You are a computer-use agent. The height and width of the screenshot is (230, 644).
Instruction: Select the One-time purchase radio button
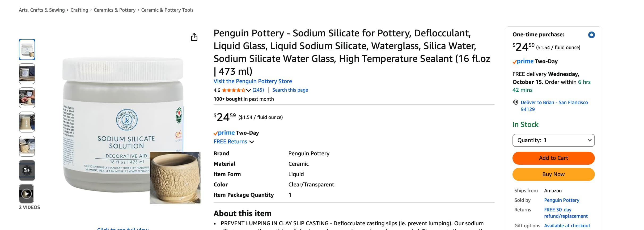tap(591, 35)
